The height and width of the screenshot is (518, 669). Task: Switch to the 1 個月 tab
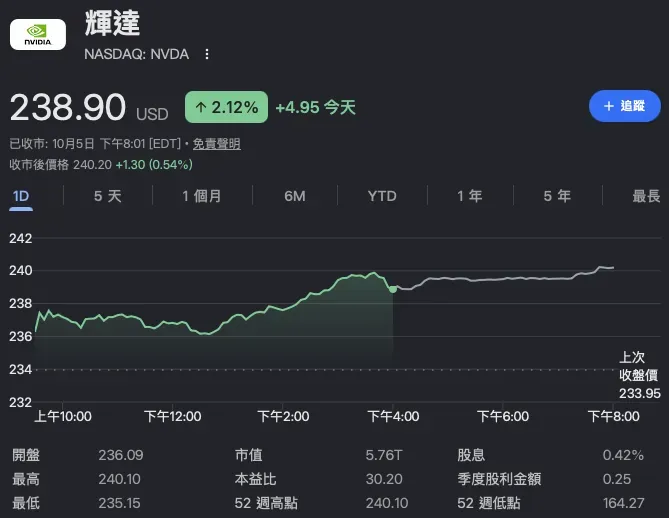[x=202, y=196]
